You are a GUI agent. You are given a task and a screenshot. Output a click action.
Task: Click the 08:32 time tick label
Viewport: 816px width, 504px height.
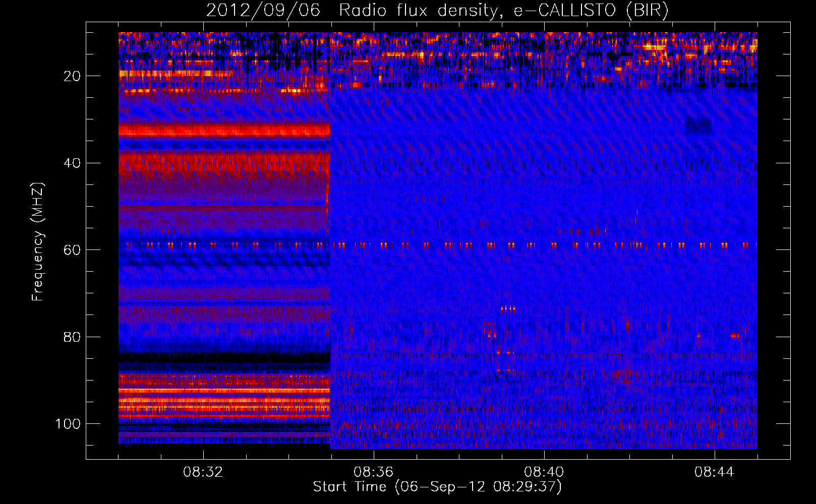coord(203,472)
